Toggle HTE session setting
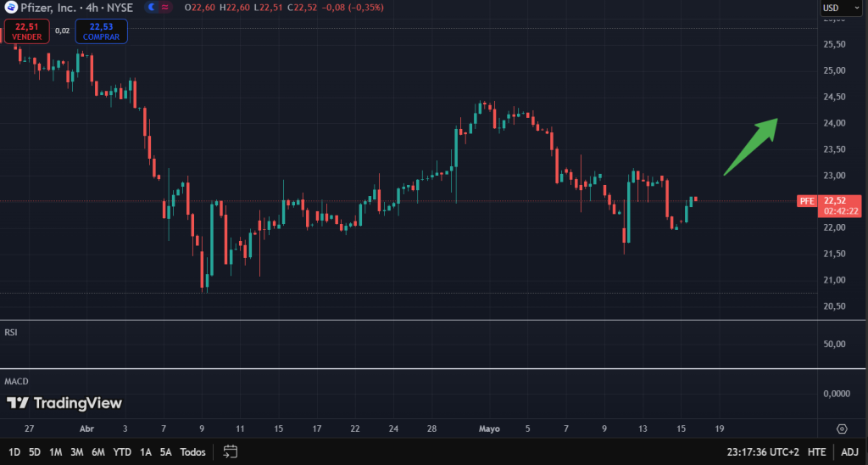Screen dimensions: 868x465 (816, 452)
